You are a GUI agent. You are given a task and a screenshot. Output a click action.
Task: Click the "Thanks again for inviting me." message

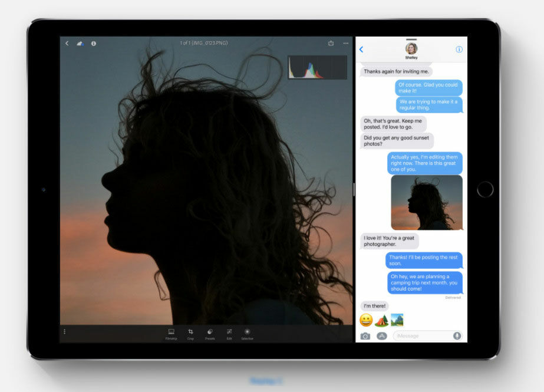point(396,71)
